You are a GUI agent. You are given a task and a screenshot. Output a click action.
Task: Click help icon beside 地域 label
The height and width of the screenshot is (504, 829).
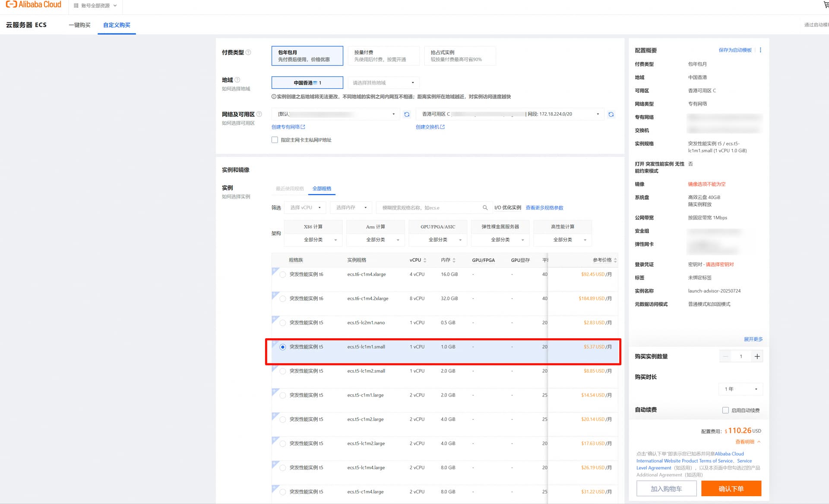(x=237, y=80)
